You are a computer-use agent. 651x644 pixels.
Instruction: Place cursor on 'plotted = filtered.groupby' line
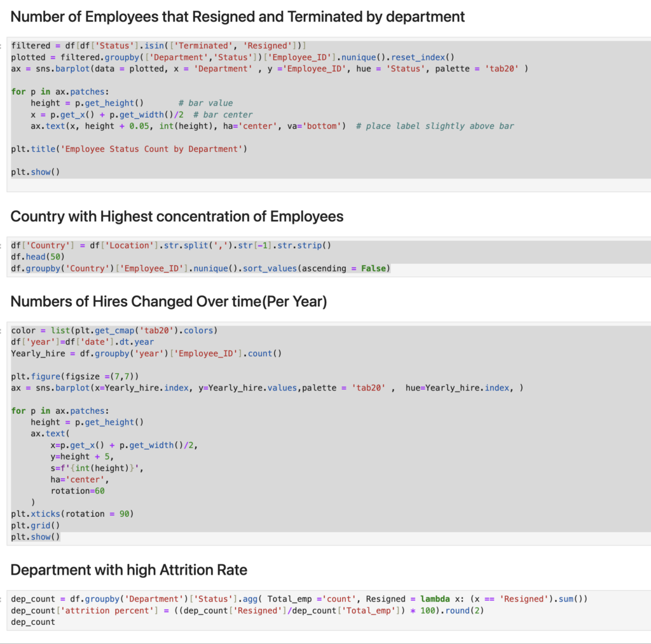point(232,57)
